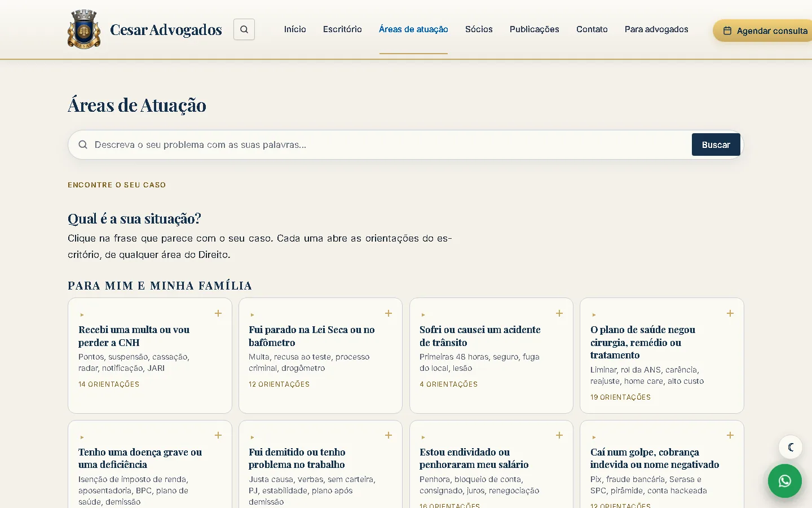Open the Para advogados nav link

click(656, 29)
